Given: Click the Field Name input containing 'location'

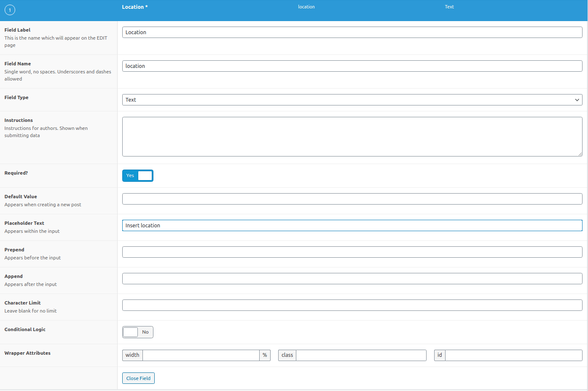Looking at the screenshot, I should pyautogui.click(x=352, y=66).
